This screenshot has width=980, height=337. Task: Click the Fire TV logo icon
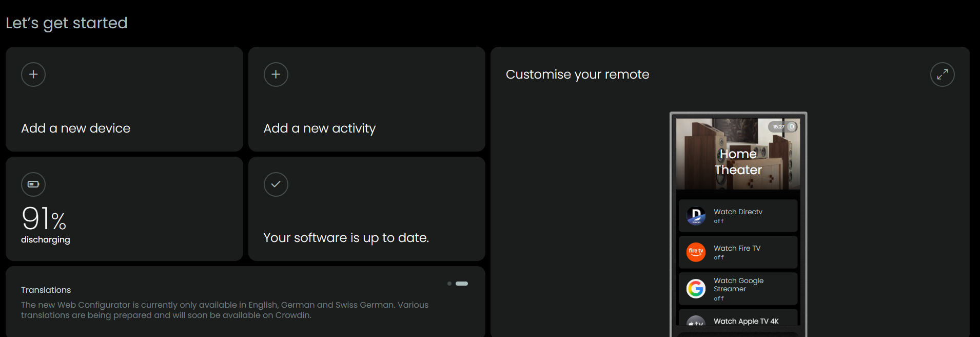pyautogui.click(x=696, y=252)
